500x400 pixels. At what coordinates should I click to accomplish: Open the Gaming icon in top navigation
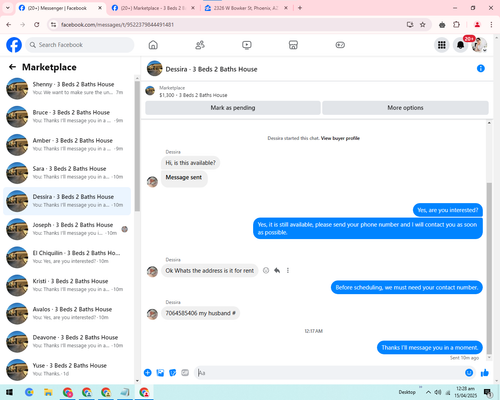point(340,45)
